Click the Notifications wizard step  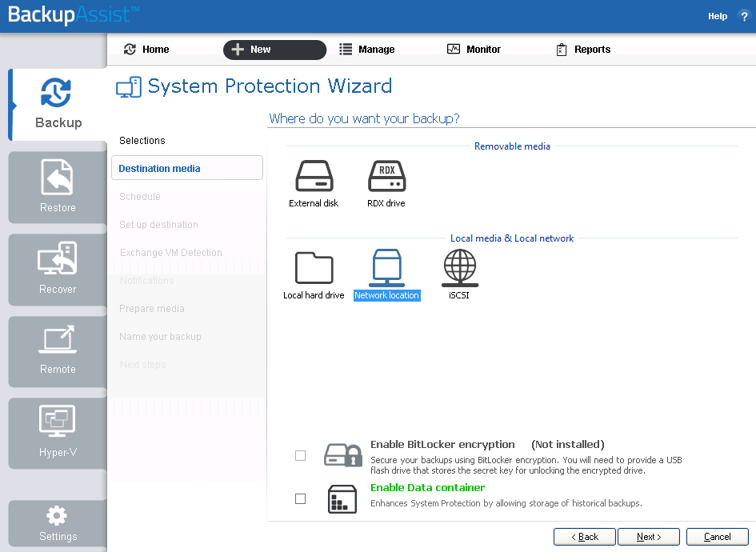click(x=146, y=281)
